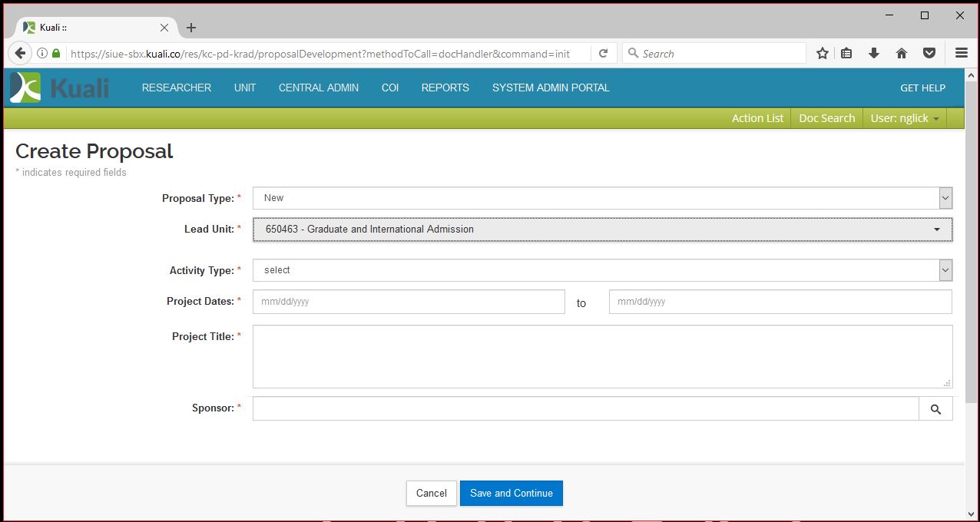Open the Lead Unit dropdown
The width and height of the screenshot is (980, 522).
pos(602,229)
